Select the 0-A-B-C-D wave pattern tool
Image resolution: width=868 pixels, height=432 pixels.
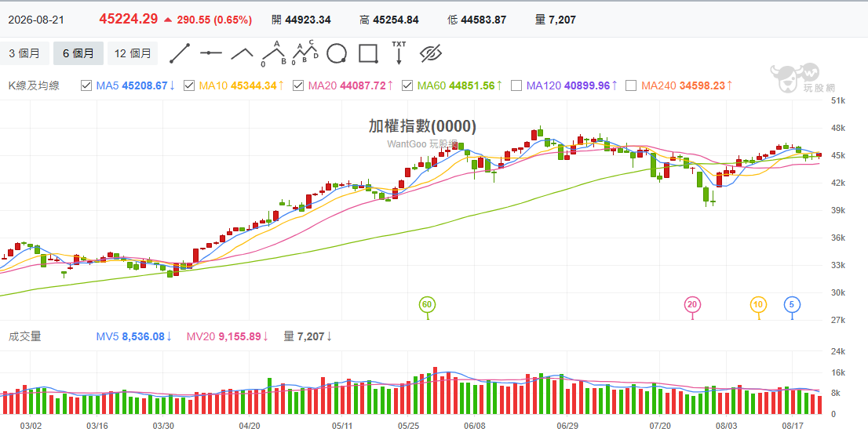[x=305, y=53]
